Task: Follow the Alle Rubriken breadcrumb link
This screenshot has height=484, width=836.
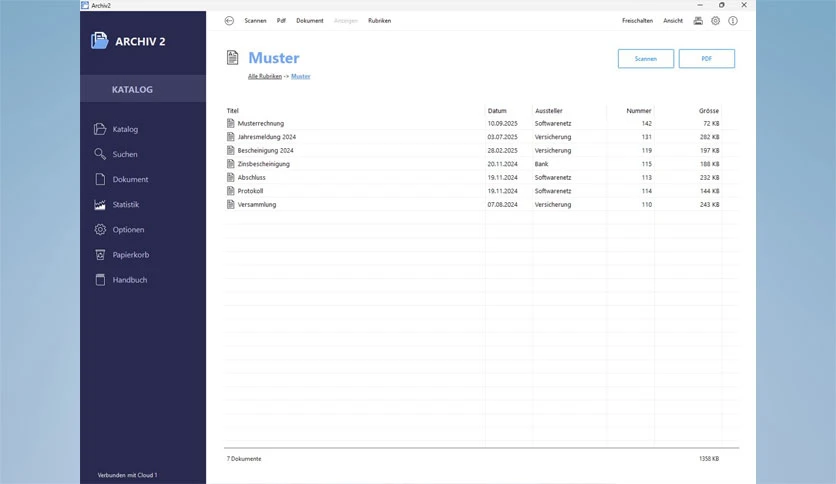Action: (264, 76)
